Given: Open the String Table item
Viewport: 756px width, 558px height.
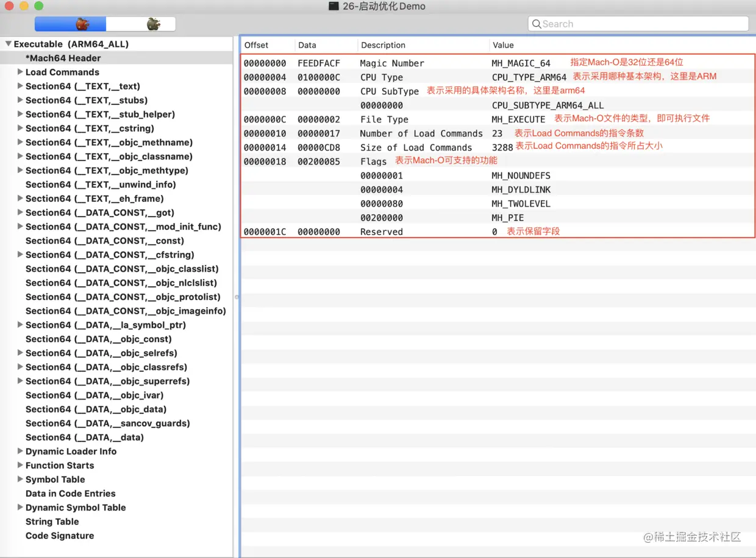Looking at the screenshot, I should 52,521.
